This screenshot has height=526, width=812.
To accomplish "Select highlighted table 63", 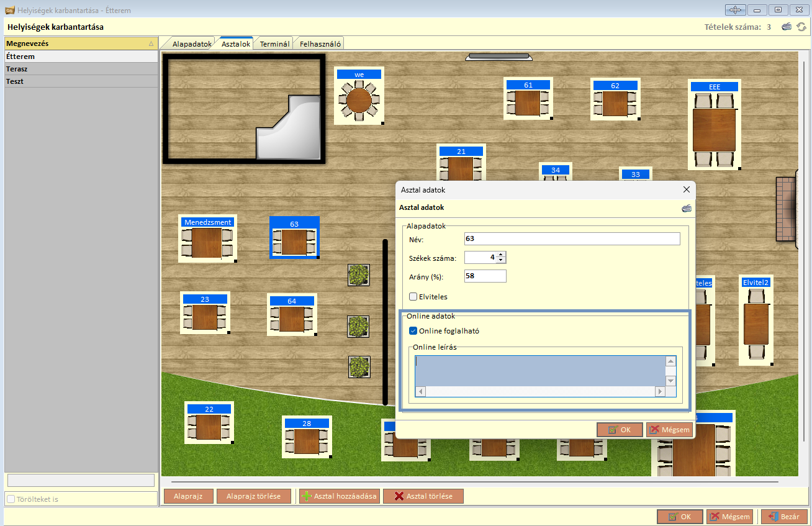I will tap(294, 237).
